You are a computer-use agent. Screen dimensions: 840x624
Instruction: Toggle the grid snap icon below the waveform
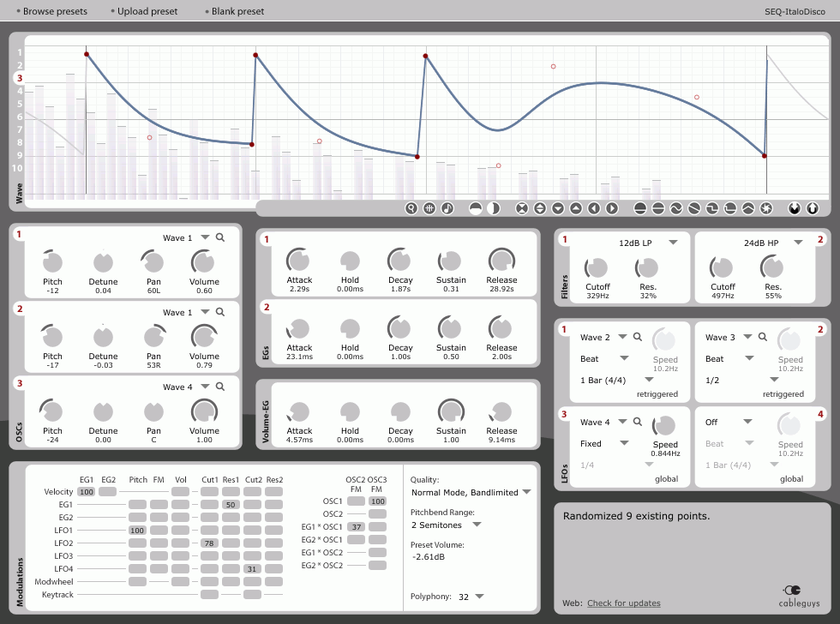click(x=429, y=208)
